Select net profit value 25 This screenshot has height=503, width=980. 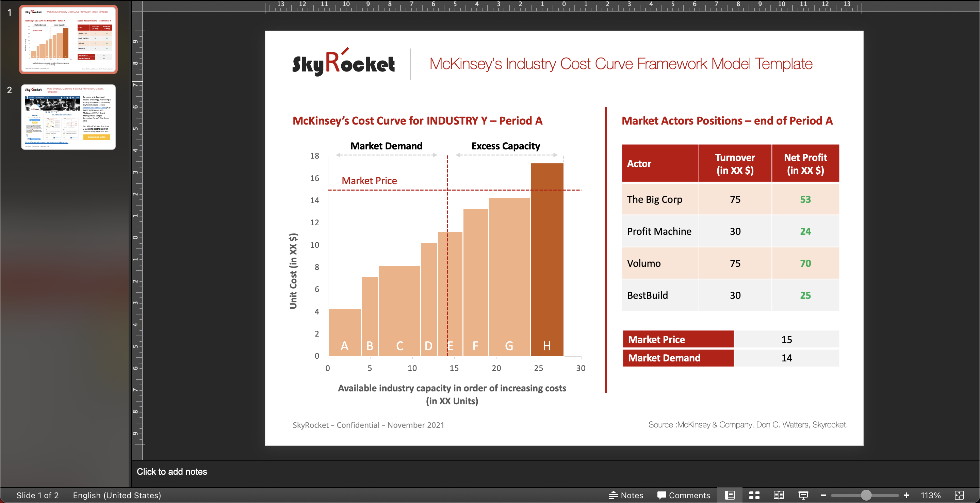click(x=805, y=295)
